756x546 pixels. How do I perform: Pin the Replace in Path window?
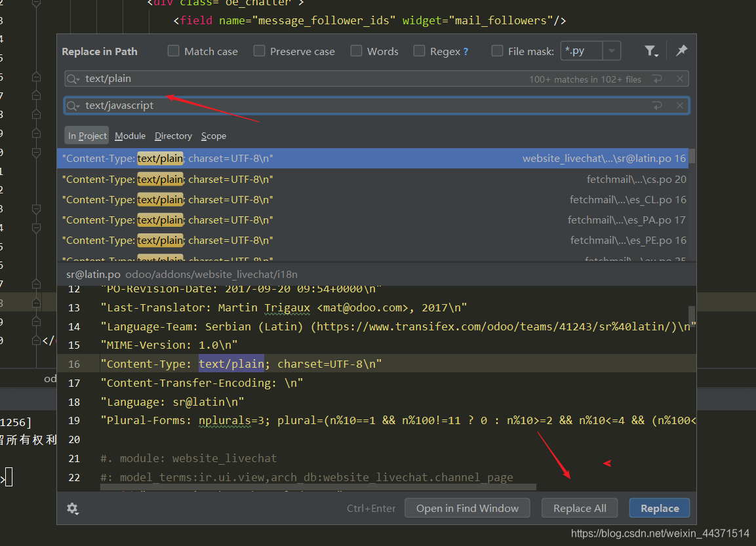[x=681, y=50]
